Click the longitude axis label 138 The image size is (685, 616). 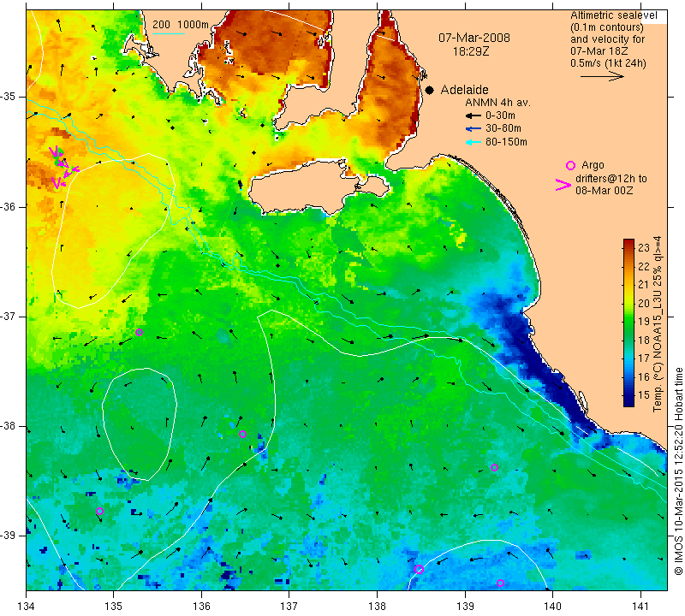pyautogui.click(x=377, y=607)
